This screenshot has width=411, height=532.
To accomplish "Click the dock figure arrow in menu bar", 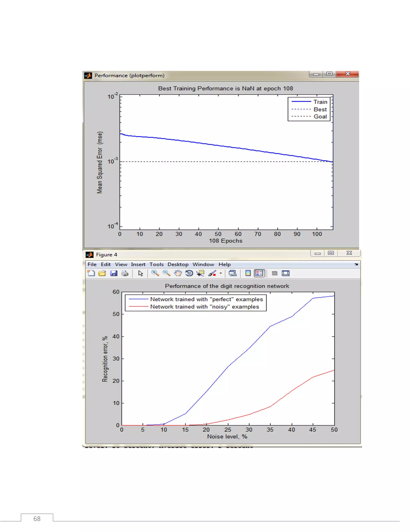I will 356,264.
